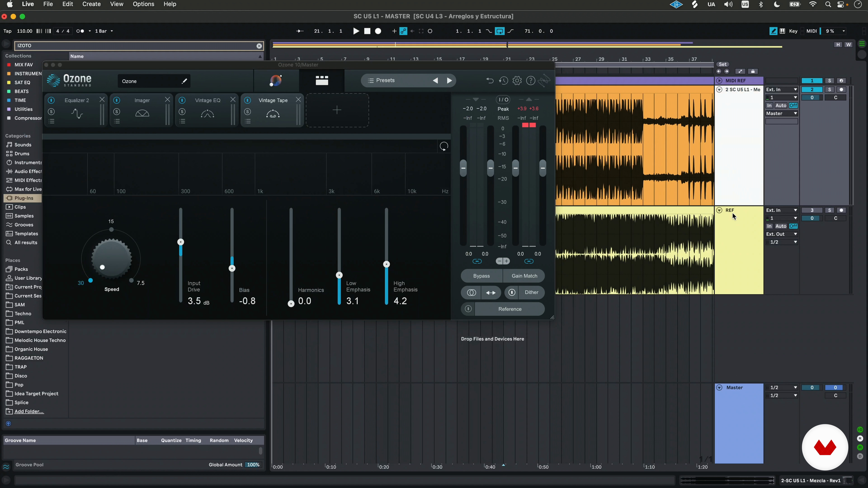This screenshot has width=868, height=488.
Task: Click the mono sum icon
Action: pos(471,293)
